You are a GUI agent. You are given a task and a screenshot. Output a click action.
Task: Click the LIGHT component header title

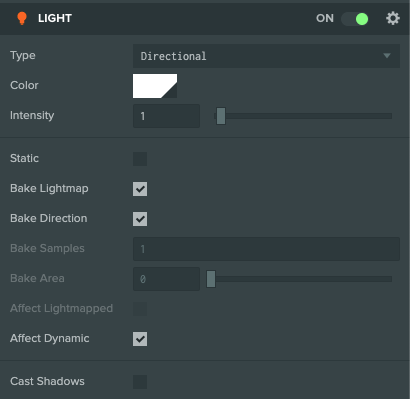tap(55, 18)
